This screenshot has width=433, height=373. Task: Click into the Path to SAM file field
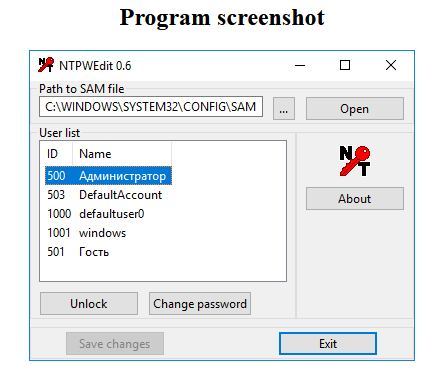[x=151, y=107]
